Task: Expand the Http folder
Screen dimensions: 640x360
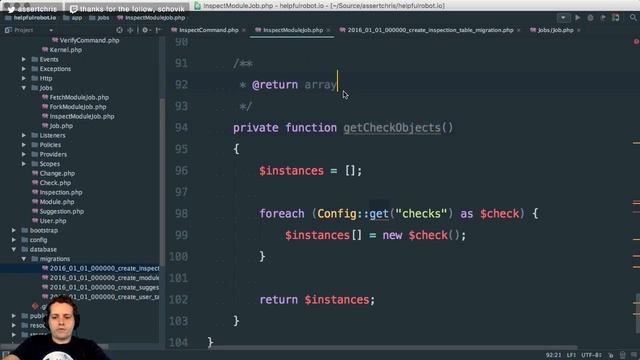Action: tap(24, 78)
